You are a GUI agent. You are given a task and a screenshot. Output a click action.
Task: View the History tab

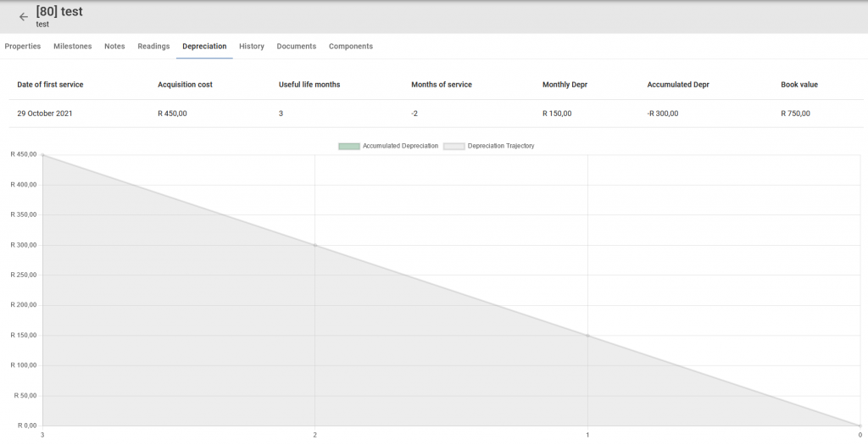(x=251, y=47)
